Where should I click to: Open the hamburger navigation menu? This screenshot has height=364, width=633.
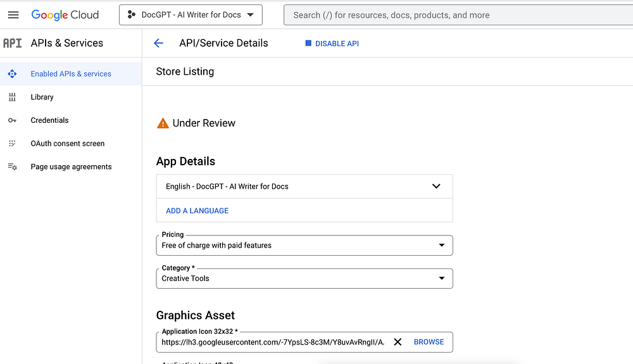coord(13,15)
